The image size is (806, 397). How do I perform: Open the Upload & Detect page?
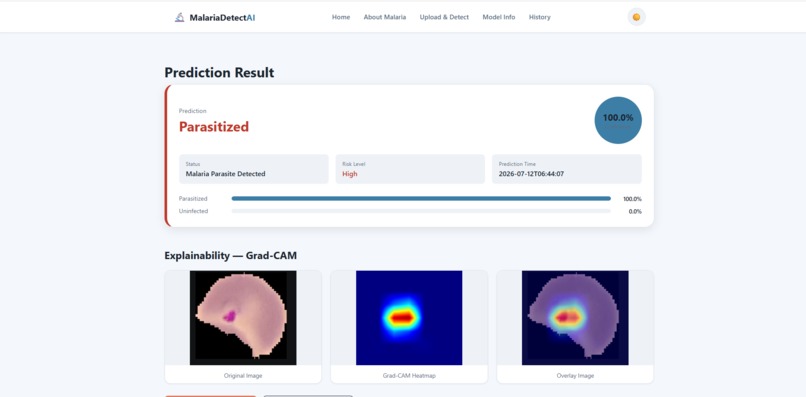click(444, 17)
